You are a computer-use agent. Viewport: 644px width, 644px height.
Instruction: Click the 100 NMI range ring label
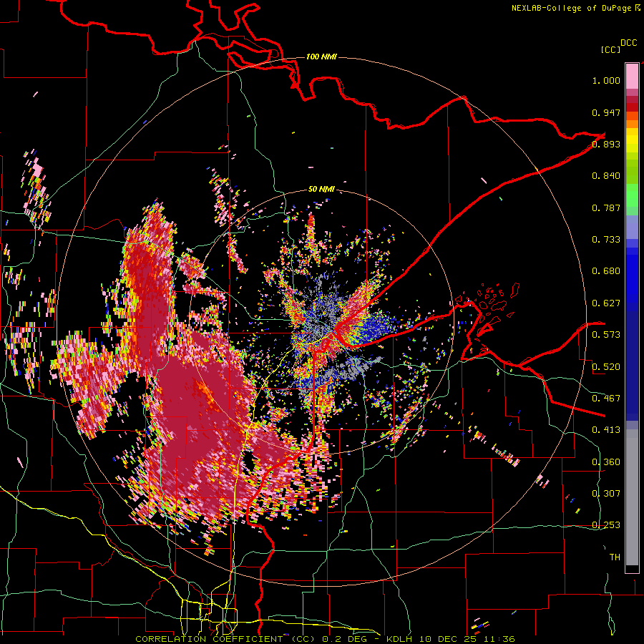[x=321, y=57]
